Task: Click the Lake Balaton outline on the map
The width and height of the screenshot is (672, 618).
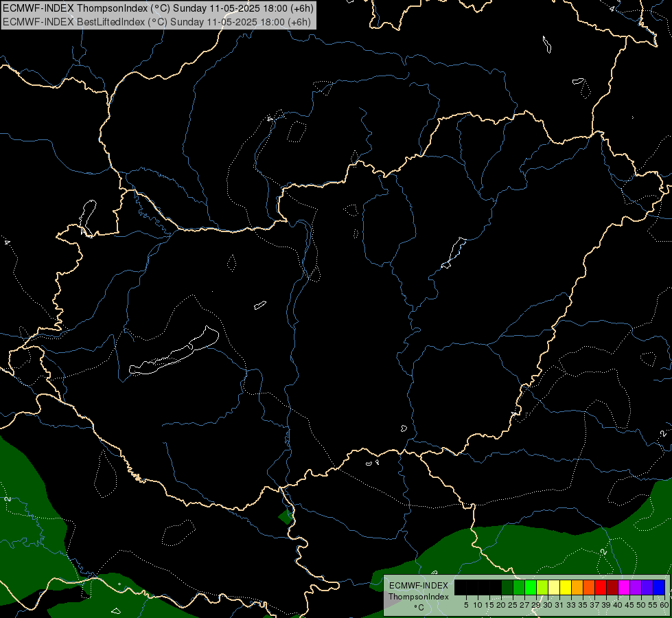Action: [x=174, y=352]
